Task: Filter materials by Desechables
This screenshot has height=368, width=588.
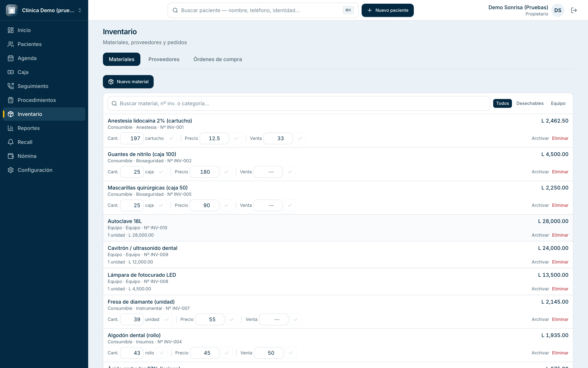Action: (x=530, y=103)
